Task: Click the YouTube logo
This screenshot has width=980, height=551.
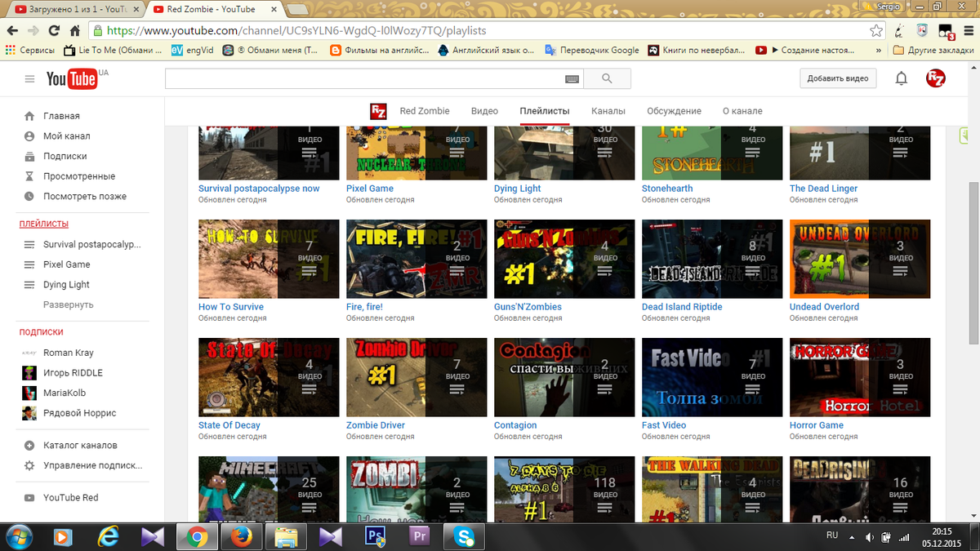Action: (x=72, y=78)
